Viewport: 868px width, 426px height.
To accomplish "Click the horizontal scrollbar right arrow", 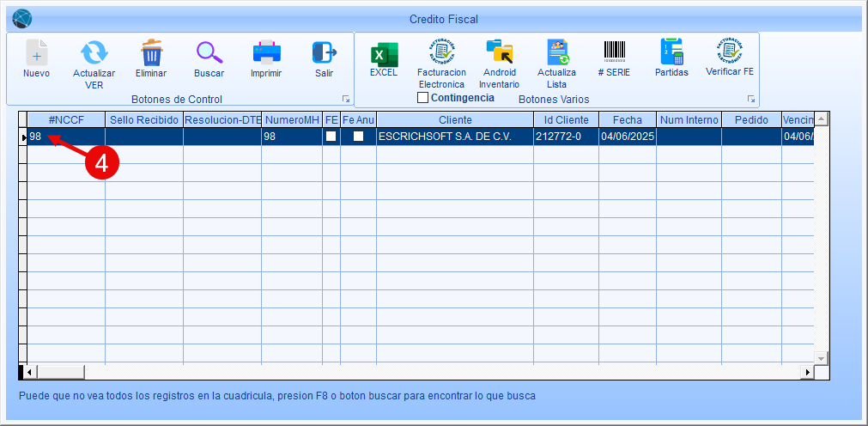I will [806, 372].
